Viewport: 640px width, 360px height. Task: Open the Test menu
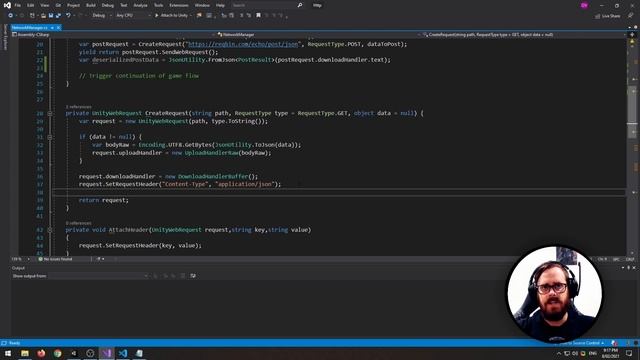pos(124,5)
